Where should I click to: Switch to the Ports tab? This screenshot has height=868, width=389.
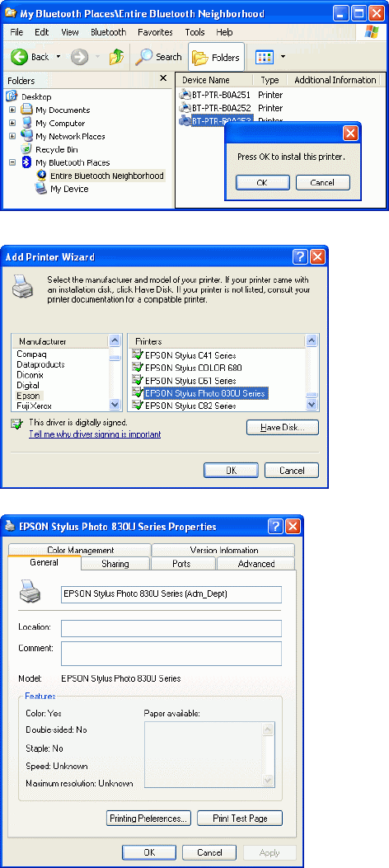(x=181, y=564)
